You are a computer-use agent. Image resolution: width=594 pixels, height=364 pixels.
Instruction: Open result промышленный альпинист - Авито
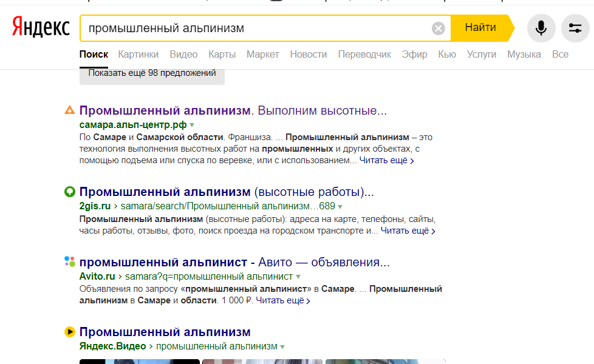234,262
